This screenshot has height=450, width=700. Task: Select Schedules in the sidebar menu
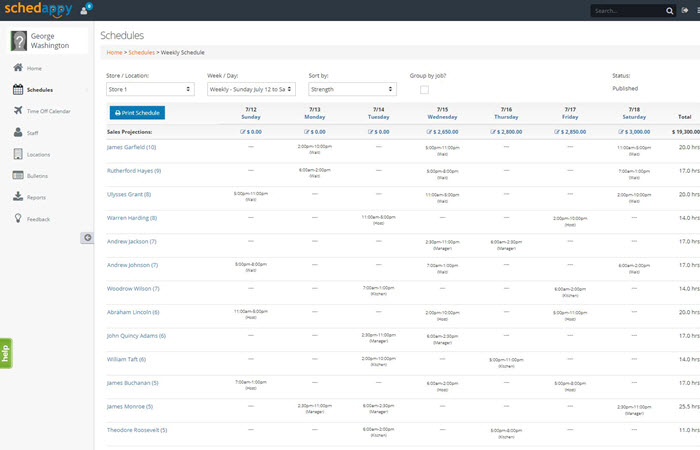(x=40, y=90)
